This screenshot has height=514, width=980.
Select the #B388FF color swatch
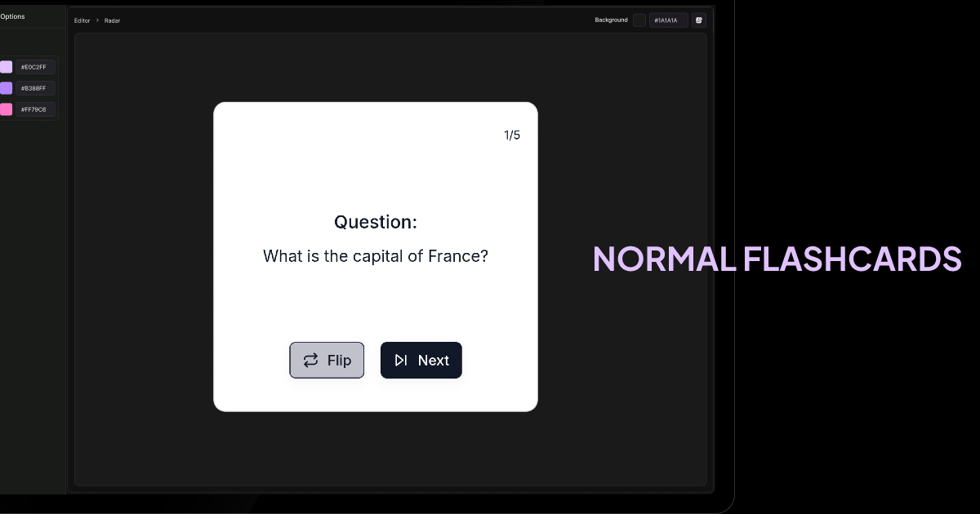pos(7,88)
